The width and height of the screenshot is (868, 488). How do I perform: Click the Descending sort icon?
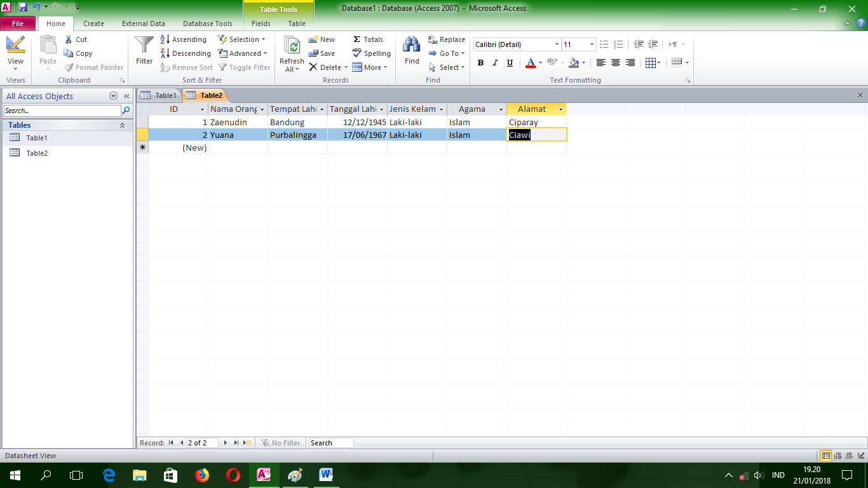tap(166, 53)
